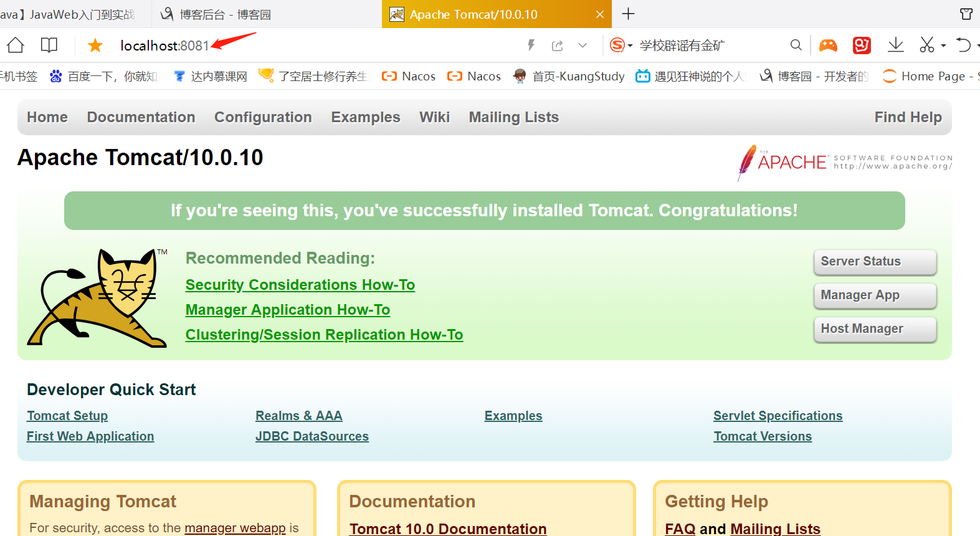Click the bookmark star icon
Viewport: 980px width, 536px height.
coord(95,45)
